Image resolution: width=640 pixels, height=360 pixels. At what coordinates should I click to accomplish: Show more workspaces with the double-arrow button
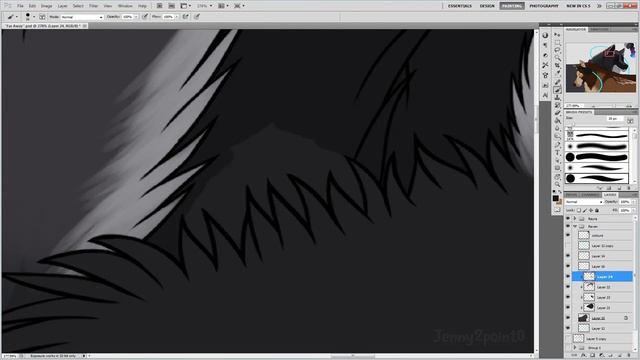[599, 6]
